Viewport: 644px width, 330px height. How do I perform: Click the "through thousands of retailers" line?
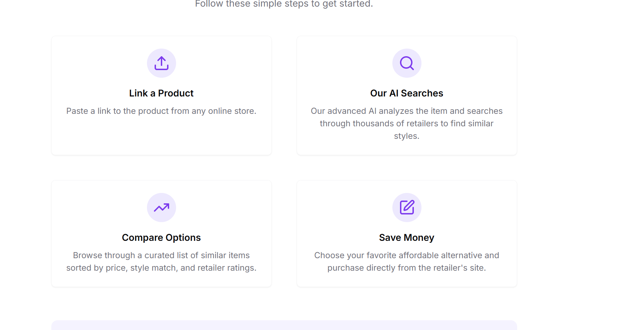pos(407,124)
